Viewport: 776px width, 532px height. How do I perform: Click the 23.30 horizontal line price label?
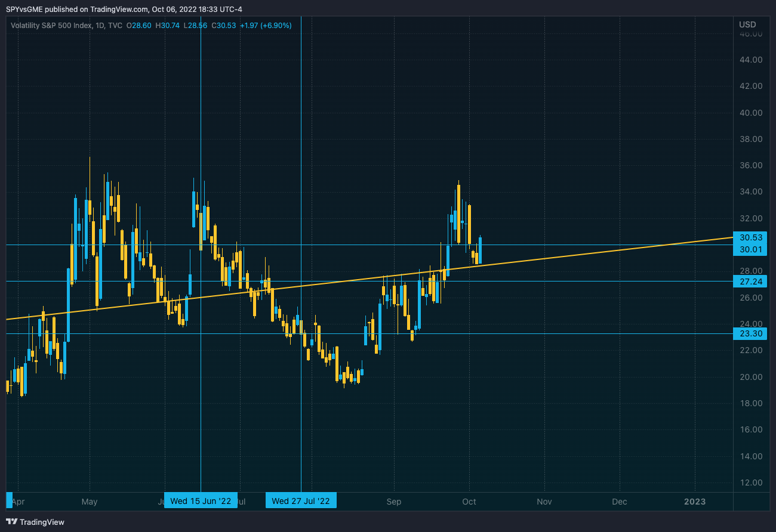click(751, 333)
